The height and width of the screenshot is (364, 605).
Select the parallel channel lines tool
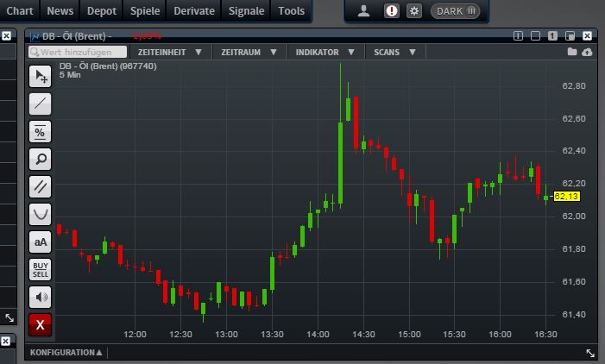tap(40, 186)
